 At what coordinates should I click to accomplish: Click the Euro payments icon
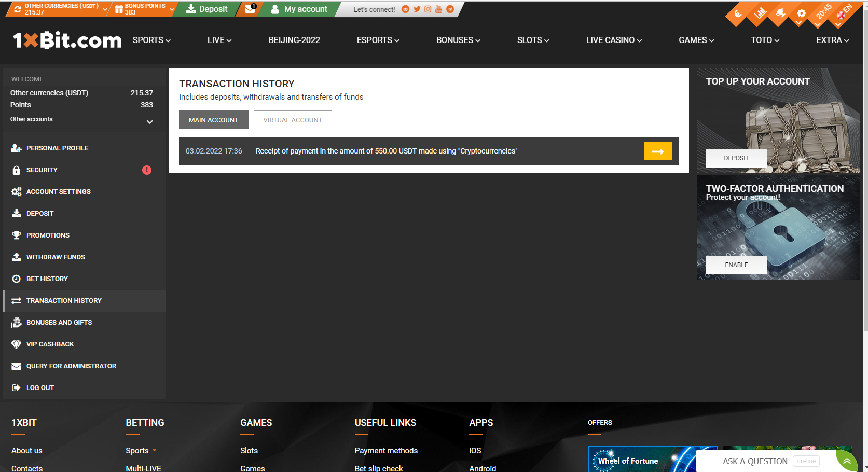pos(738,14)
